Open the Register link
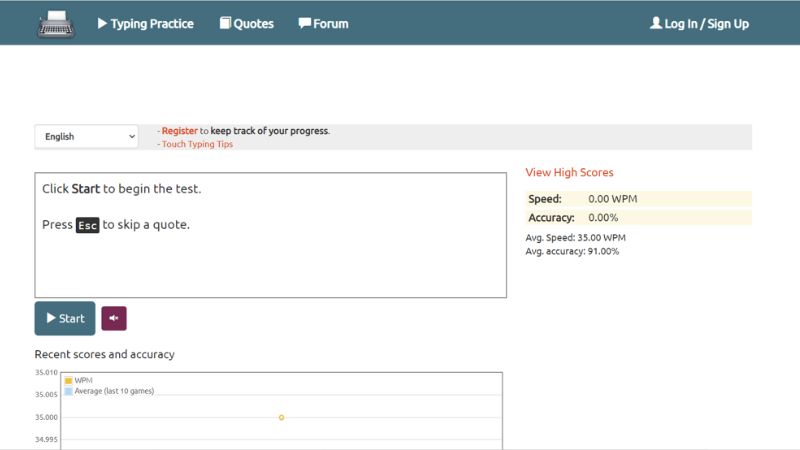Screen dimensions: 800x450 pos(180,130)
